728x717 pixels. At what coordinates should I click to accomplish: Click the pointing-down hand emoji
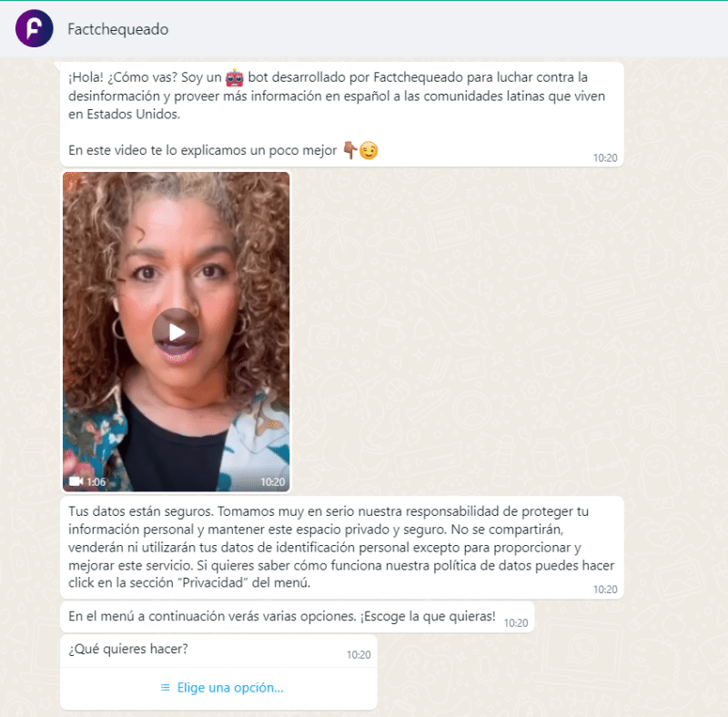coord(349,150)
